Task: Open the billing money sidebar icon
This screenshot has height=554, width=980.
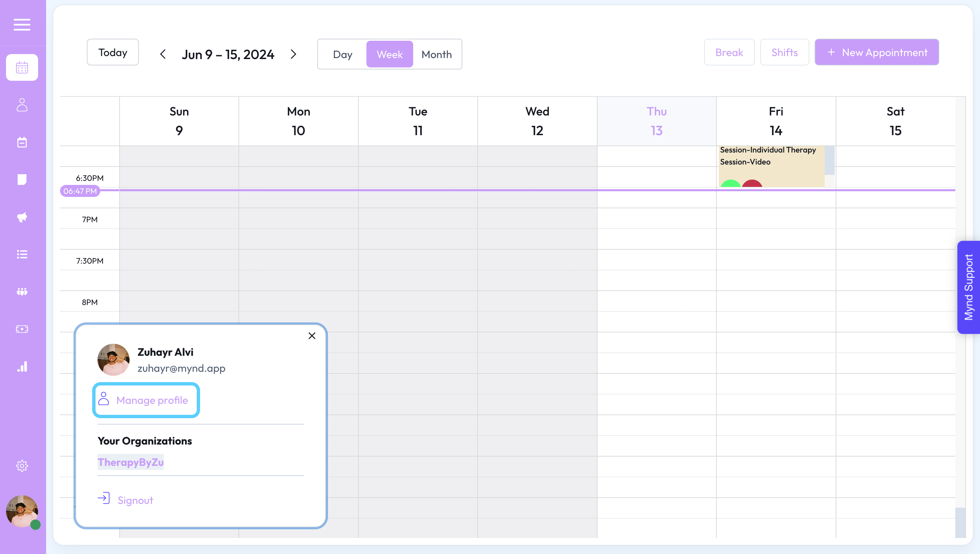Action: (22, 329)
